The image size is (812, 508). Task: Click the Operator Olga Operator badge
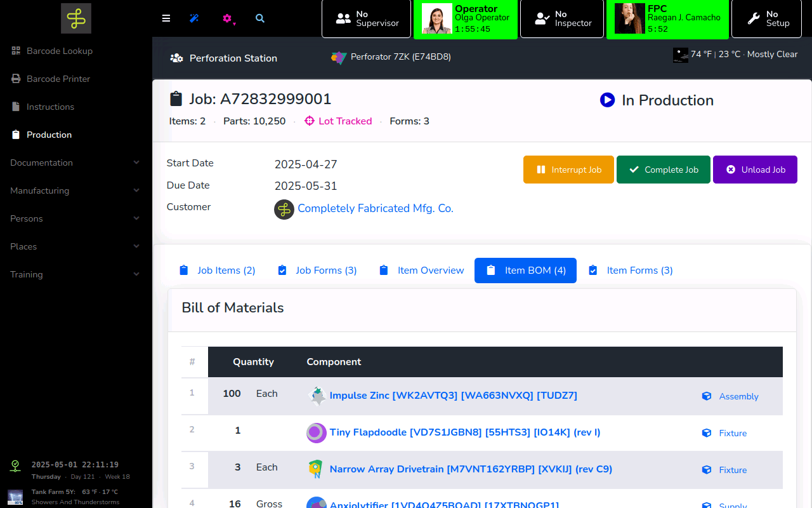465,19
